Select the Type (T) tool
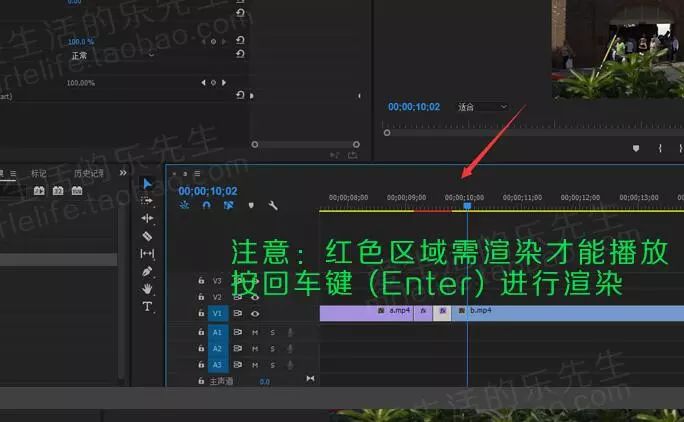 pyautogui.click(x=147, y=306)
